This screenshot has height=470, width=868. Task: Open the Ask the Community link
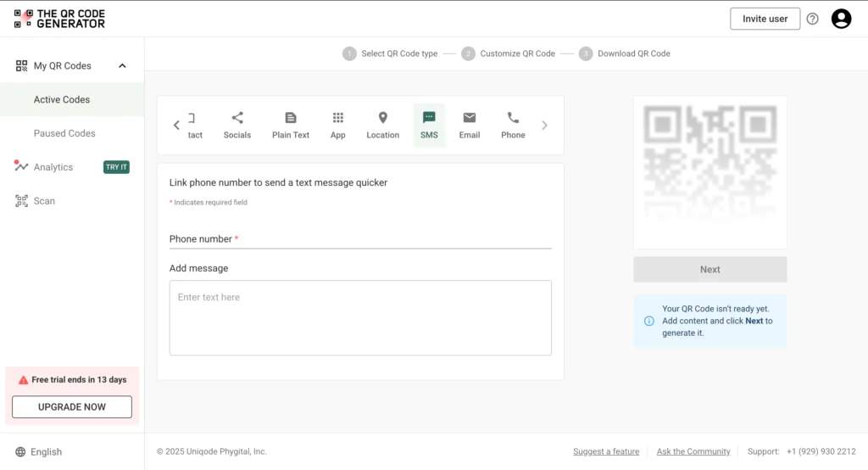point(693,451)
